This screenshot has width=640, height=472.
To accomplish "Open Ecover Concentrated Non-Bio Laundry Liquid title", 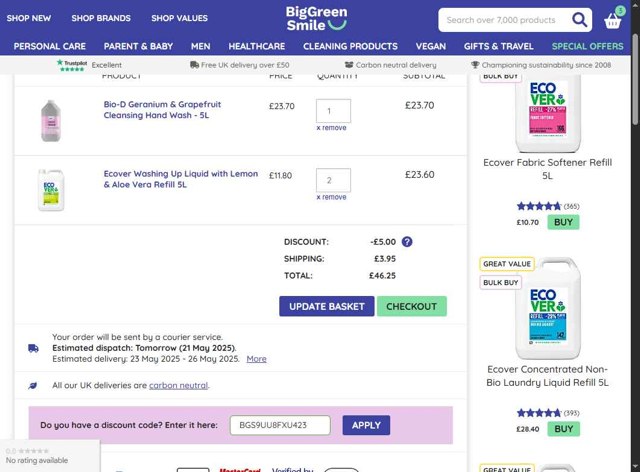I will (x=547, y=376).
